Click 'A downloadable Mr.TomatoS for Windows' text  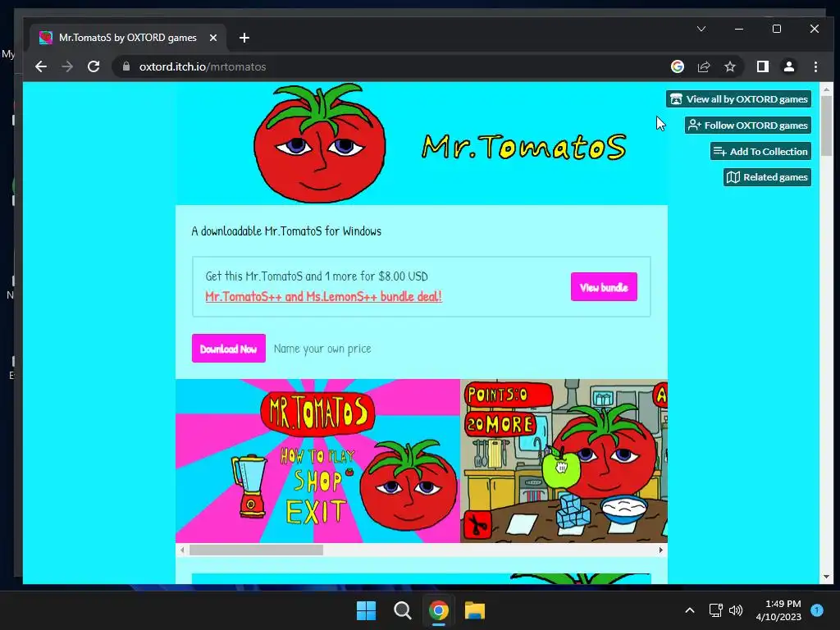[286, 231]
